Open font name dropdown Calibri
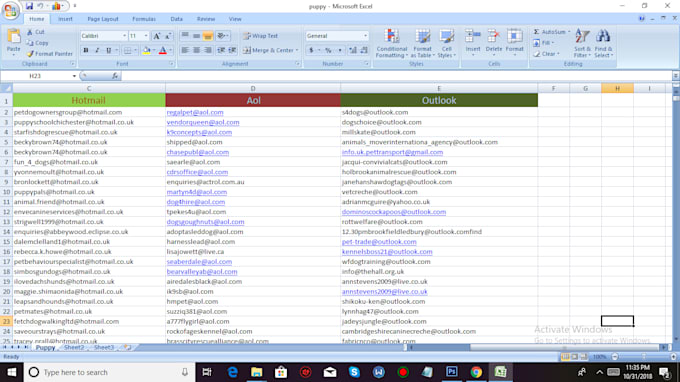This screenshot has height=382, width=680. click(124, 36)
